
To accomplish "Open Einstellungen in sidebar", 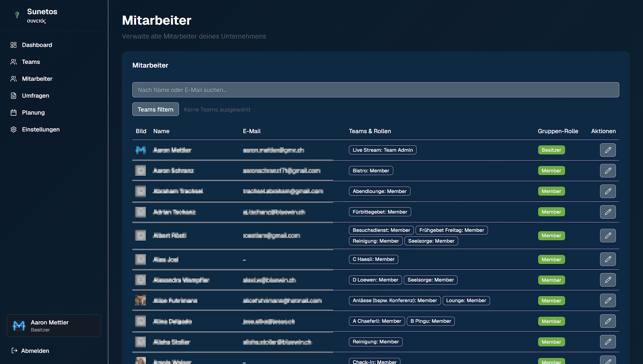I will [41, 129].
